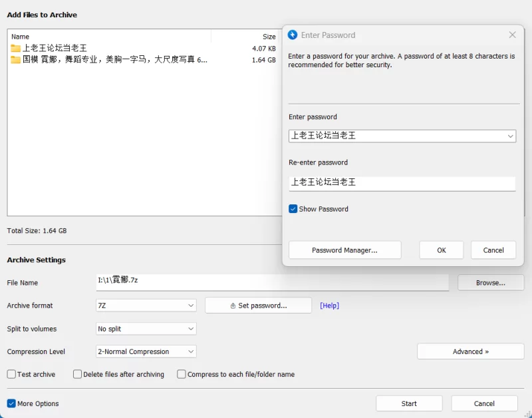This screenshot has height=418, width=532.
Task: Sort file list by Name column
Action: coord(21,37)
